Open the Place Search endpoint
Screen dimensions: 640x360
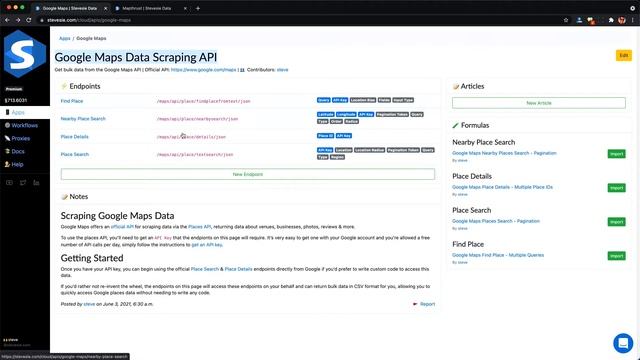75,154
